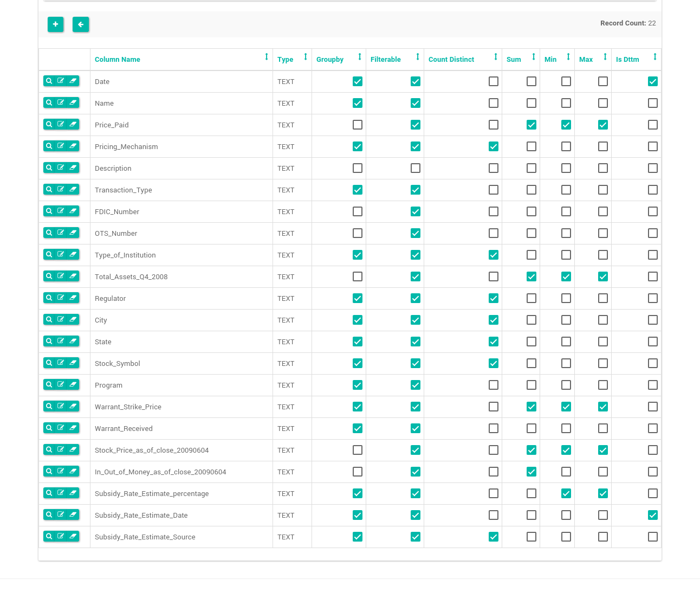Click eraser delete icon for Description row

coord(73,168)
